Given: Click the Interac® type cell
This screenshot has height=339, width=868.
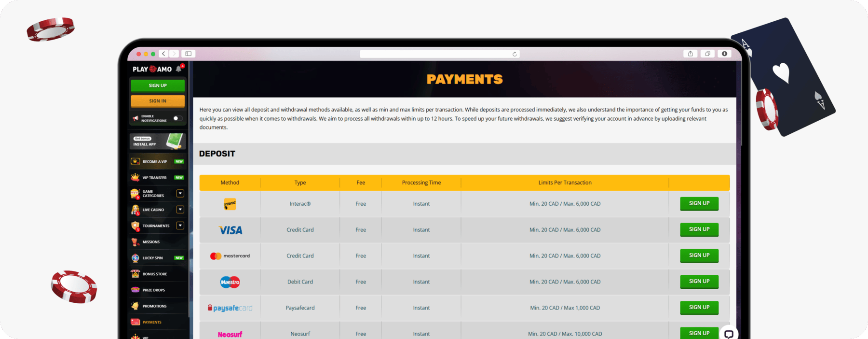Looking at the screenshot, I should click(x=300, y=204).
